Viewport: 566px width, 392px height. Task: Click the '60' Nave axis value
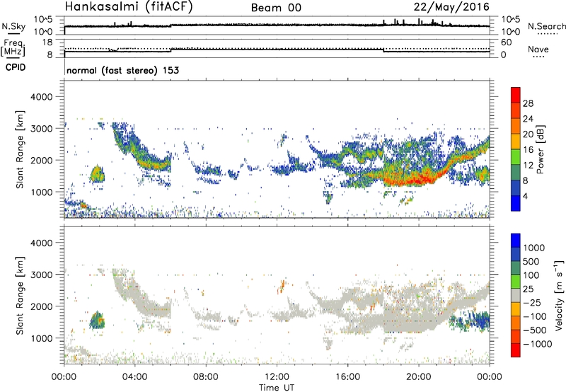[x=506, y=42]
